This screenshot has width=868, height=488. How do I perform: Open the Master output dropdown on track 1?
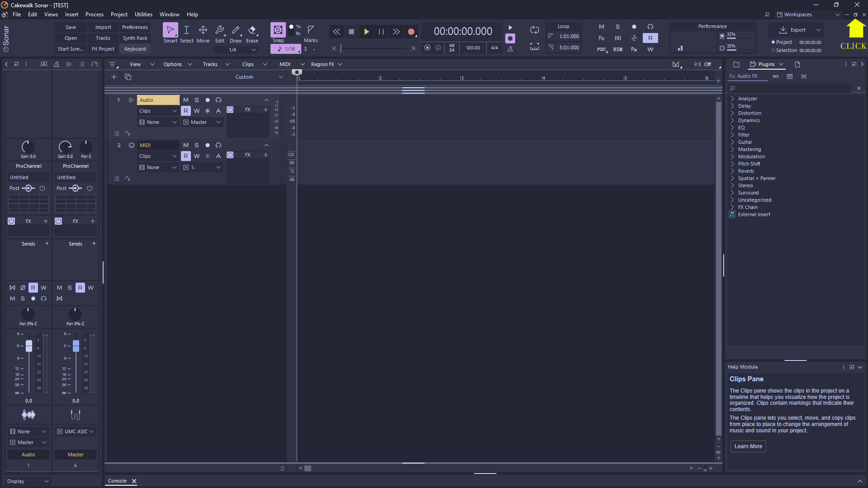pos(202,122)
